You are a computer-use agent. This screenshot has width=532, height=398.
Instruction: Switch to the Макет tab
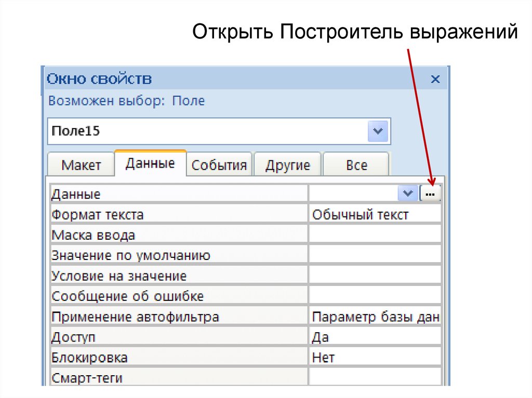(81, 165)
